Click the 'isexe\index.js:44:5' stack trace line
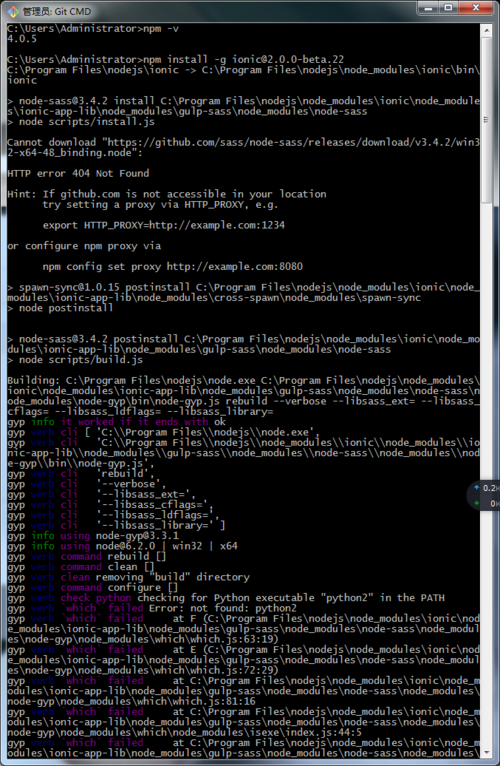 point(184,733)
